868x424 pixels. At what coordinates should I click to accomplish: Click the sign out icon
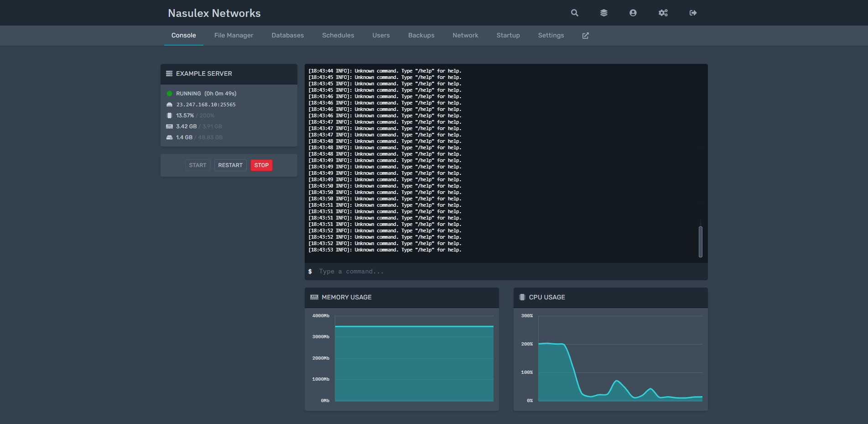coord(693,13)
